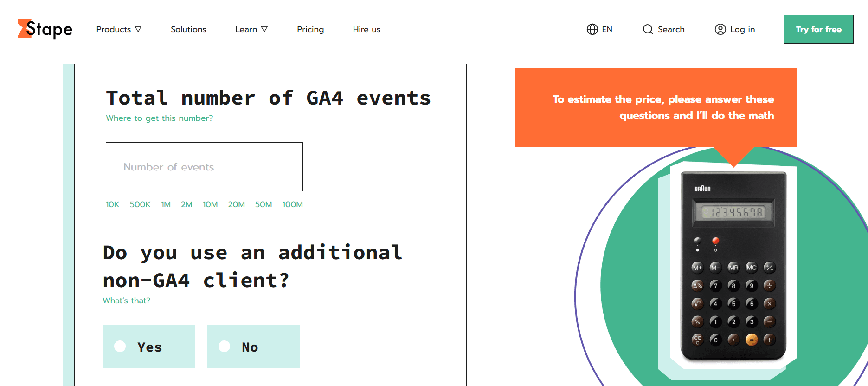The height and width of the screenshot is (386, 868).
Task: Click the user account icon
Action: 720,29
